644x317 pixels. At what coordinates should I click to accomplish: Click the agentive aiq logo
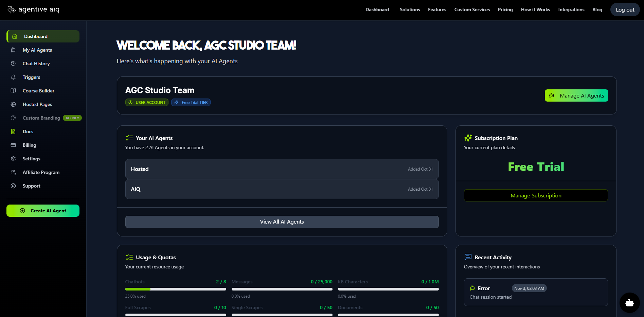click(33, 10)
